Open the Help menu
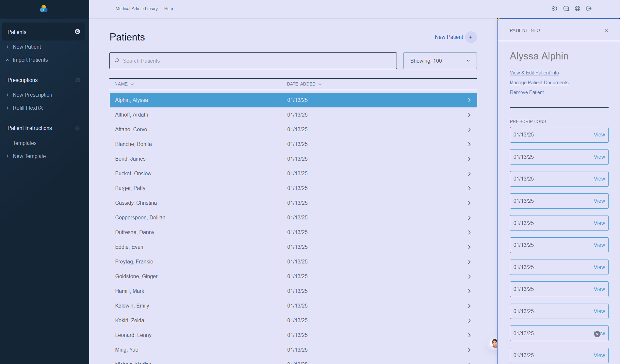 169,8
